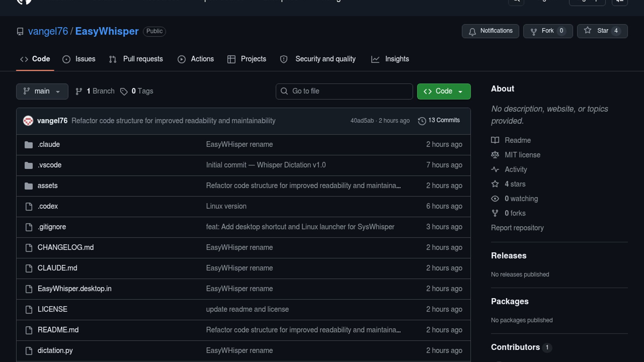The width and height of the screenshot is (644, 362).
Task: Switch to the Pull requests tab
Action: point(136,59)
